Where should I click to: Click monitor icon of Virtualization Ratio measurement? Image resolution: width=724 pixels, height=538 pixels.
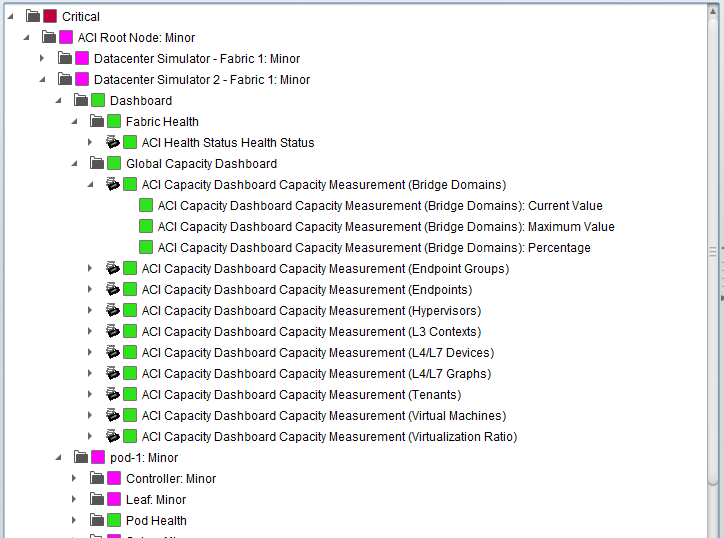(x=113, y=436)
